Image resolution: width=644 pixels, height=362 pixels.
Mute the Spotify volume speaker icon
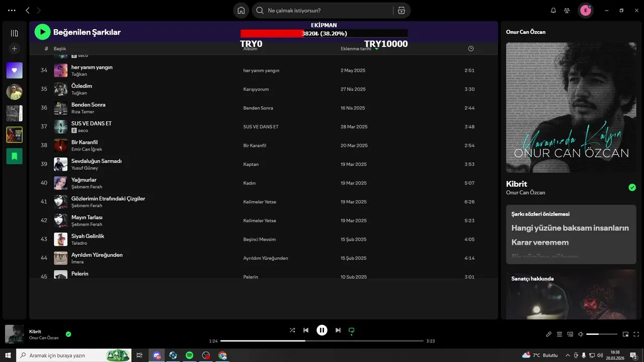581,334
